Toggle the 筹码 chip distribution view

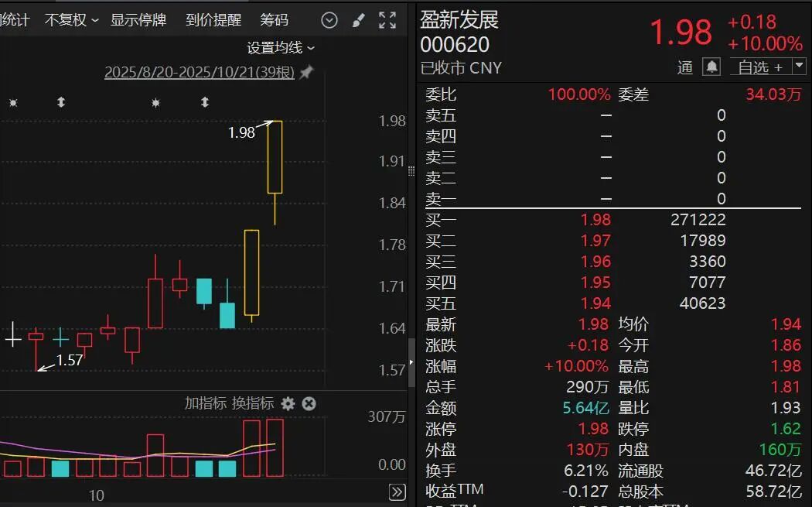[x=274, y=20]
